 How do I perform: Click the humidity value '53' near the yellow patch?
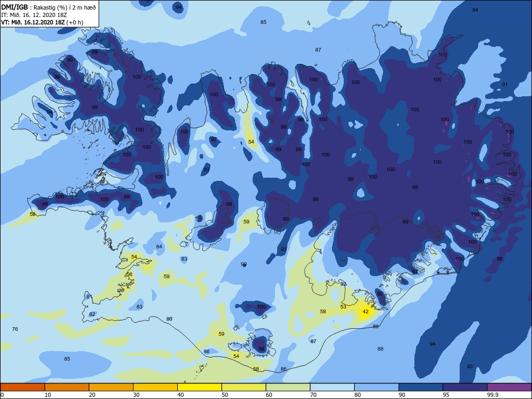[343, 307]
